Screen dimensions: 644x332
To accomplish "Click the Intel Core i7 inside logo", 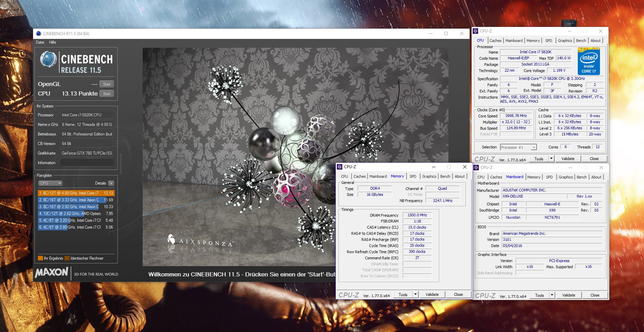I will tap(589, 61).
